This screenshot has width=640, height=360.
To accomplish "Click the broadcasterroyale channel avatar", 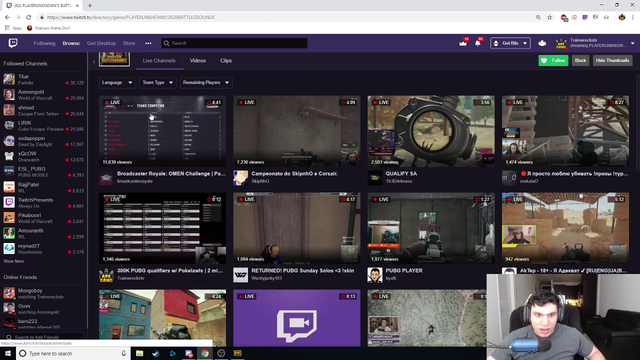I will pos(106,178).
